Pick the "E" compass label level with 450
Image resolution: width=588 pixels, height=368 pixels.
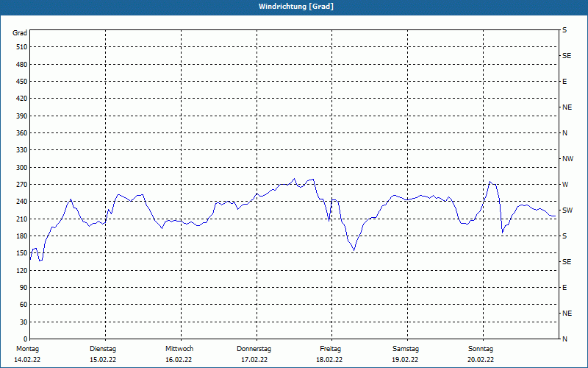[564, 82]
